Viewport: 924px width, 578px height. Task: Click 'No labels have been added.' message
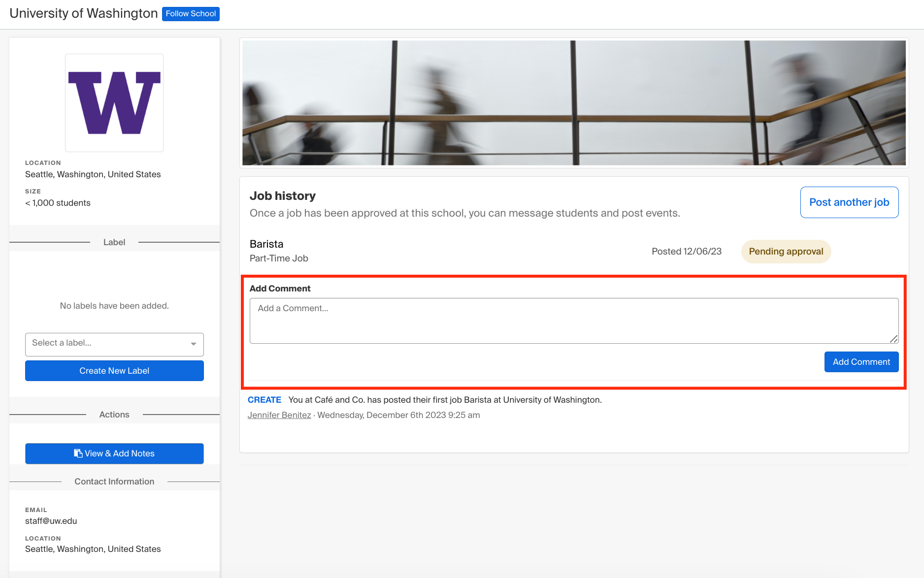[114, 306]
